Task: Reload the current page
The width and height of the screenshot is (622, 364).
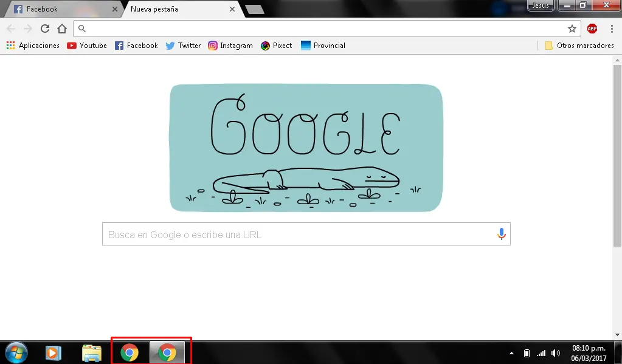Action: [45, 29]
